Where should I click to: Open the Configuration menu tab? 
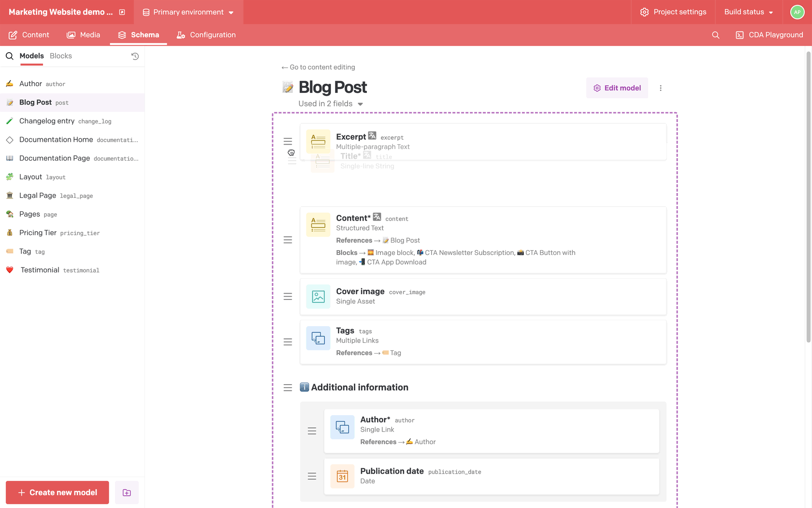(x=206, y=35)
